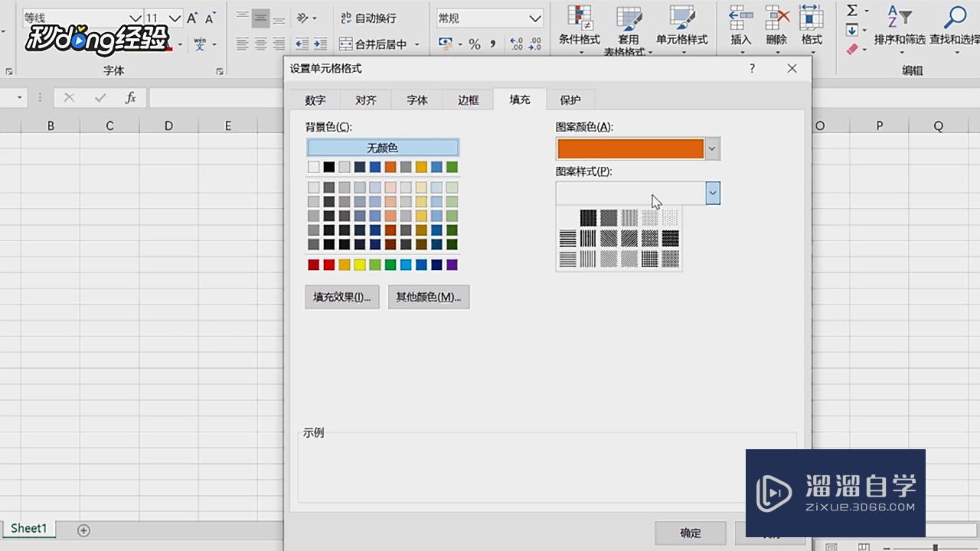
Task: Switch to the Font (字体) tab
Action: (417, 100)
